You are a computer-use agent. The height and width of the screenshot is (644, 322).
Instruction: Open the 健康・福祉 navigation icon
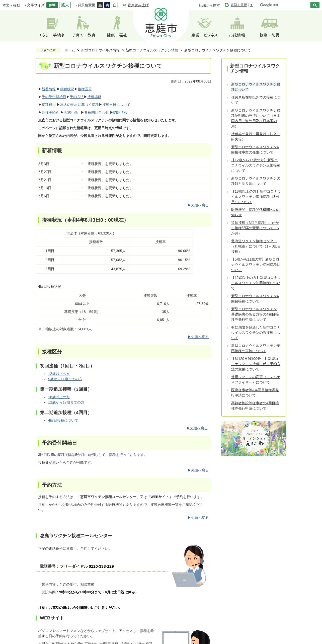point(117,27)
